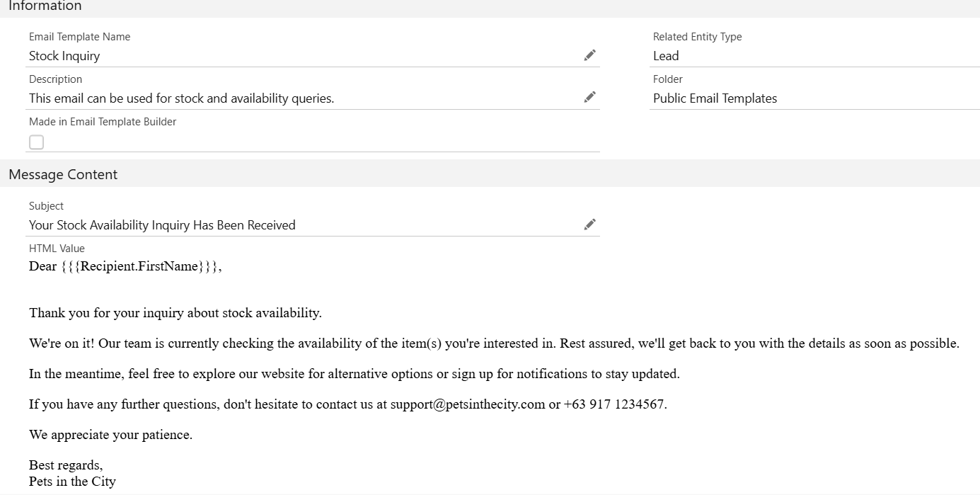Image resolution: width=980 pixels, height=495 pixels.
Task: Click the Recipient.FirstName merge field
Action: [x=140, y=267]
